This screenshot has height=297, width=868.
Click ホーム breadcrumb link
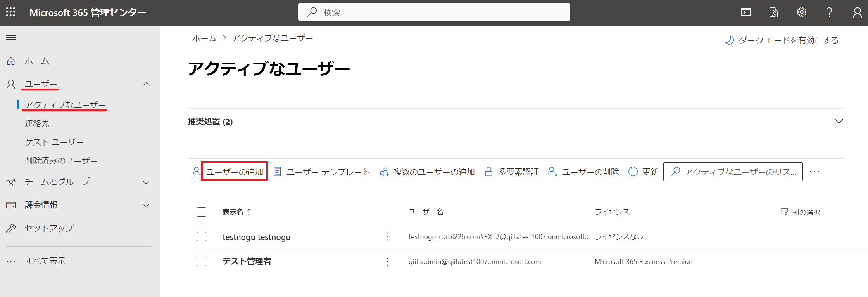point(204,38)
